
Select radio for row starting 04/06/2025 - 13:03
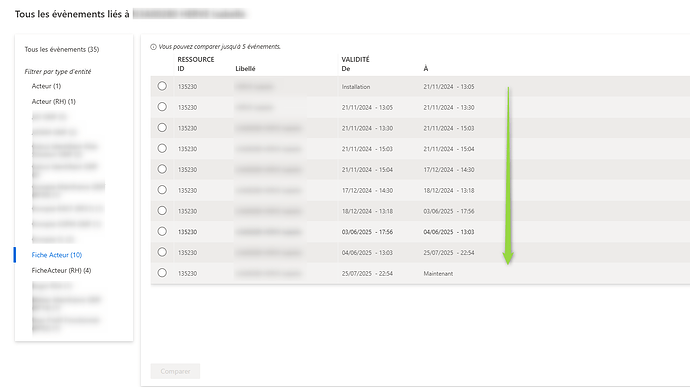pyautogui.click(x=162, y=252)
